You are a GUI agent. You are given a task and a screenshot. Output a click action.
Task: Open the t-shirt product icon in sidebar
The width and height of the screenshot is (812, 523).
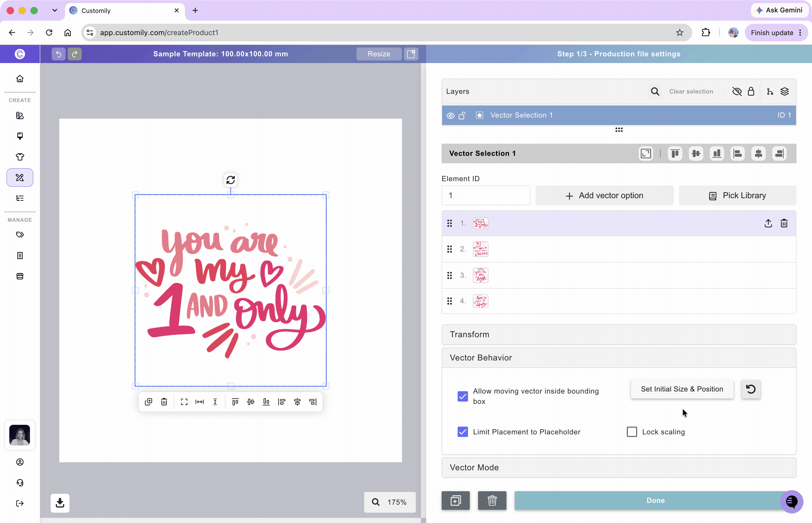(20, 157)
